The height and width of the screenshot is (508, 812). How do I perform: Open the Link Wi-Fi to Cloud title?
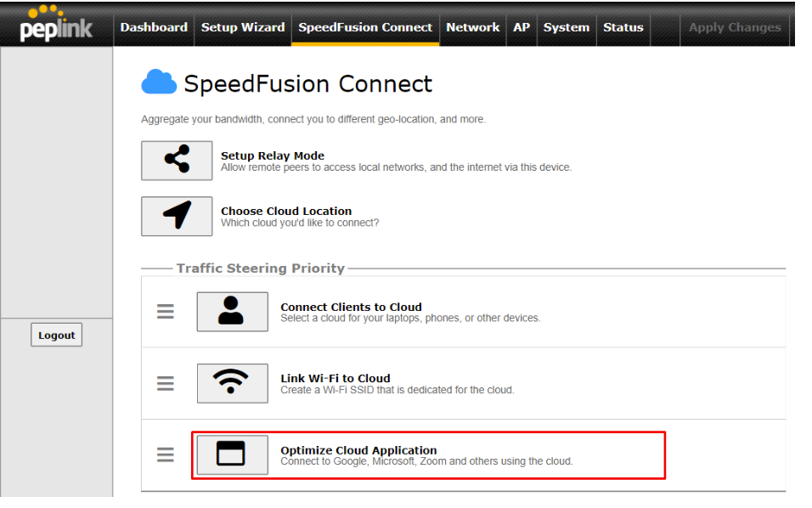pyautogui.click(x=336, y=379)
